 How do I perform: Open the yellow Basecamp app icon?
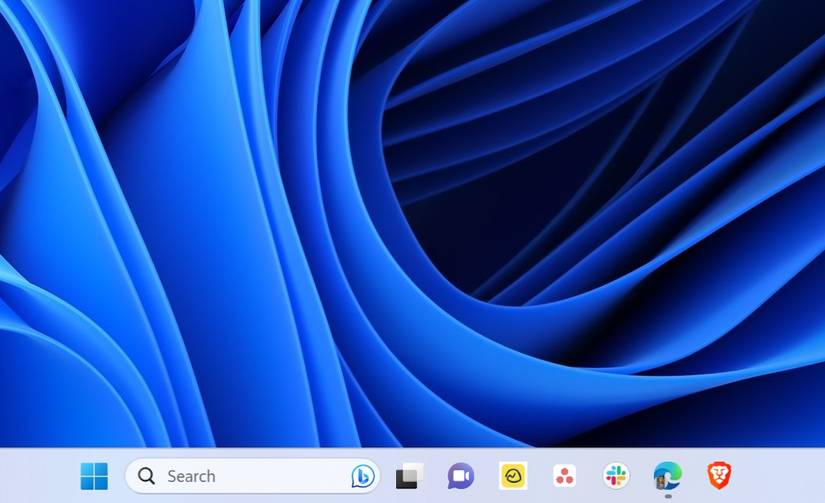[x=513, y=476]
